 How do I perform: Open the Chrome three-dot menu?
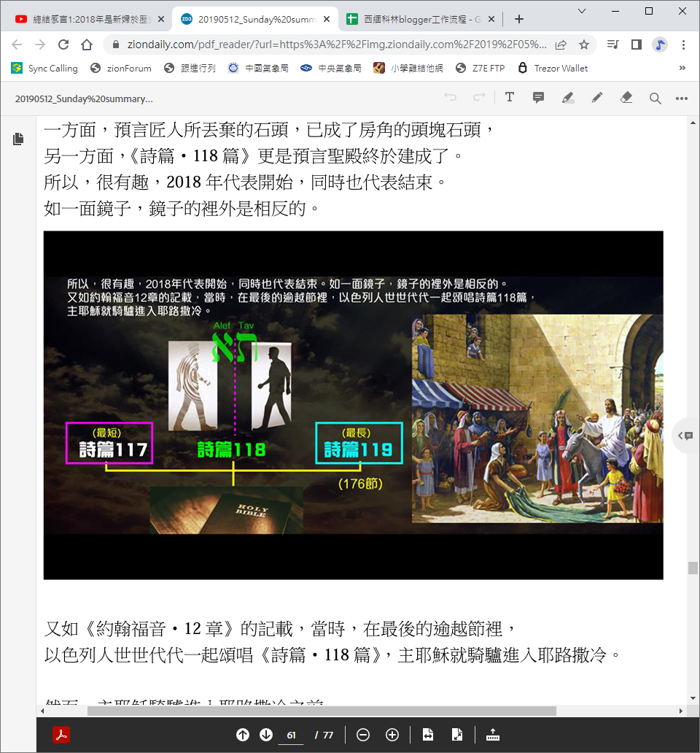[x=683, y=45]
